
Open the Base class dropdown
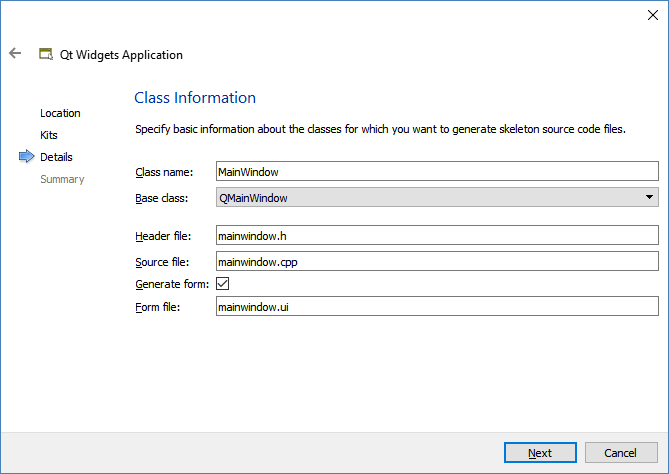point(437,198)
